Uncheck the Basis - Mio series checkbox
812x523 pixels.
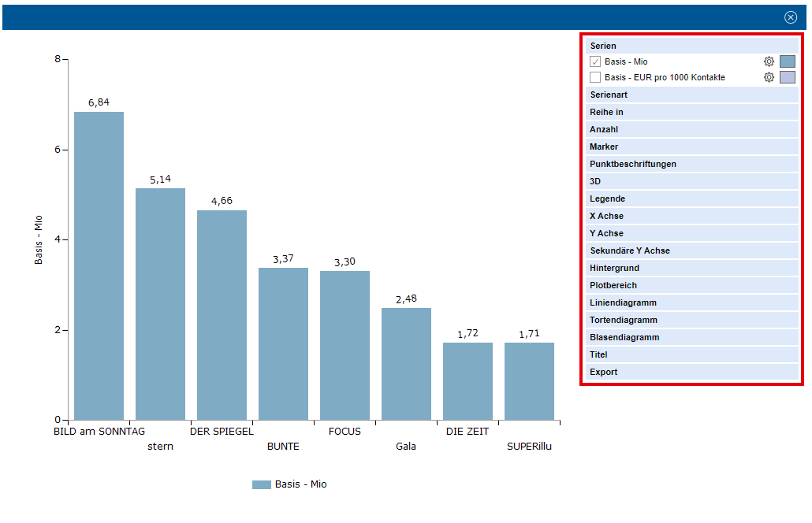click(595, 61)
